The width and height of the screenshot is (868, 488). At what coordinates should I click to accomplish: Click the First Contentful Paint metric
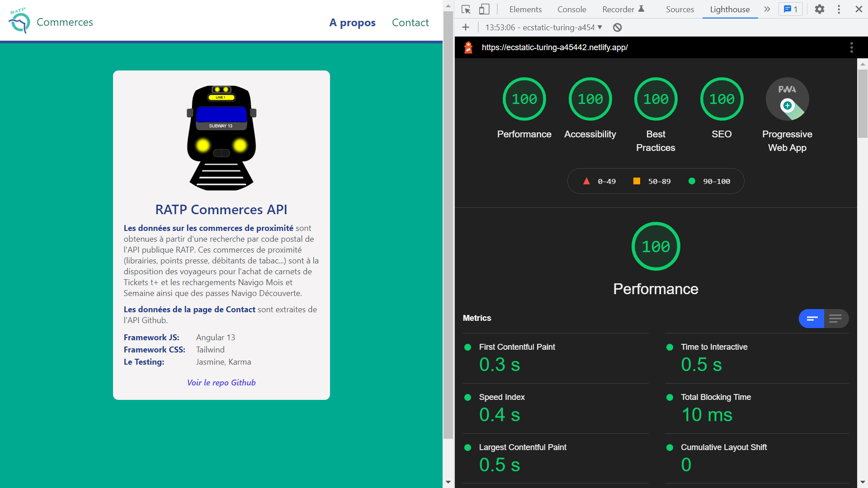pyautogui.click(x=556, y=358)
